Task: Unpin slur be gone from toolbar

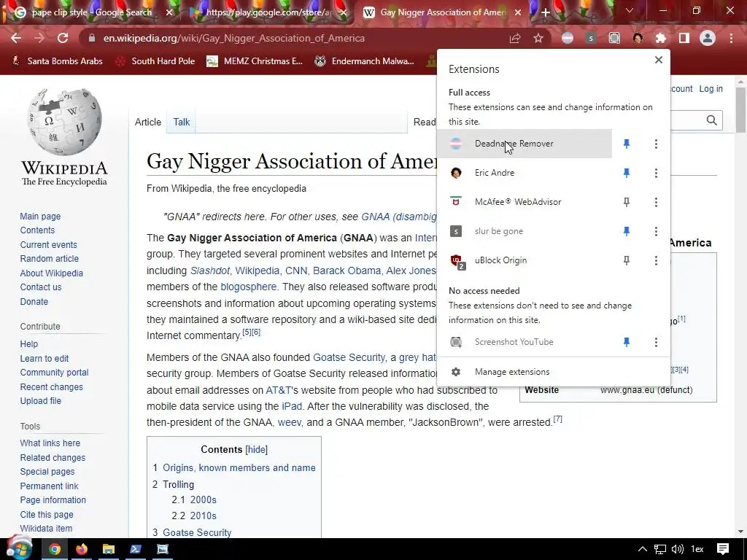Action: coord(627,231)
